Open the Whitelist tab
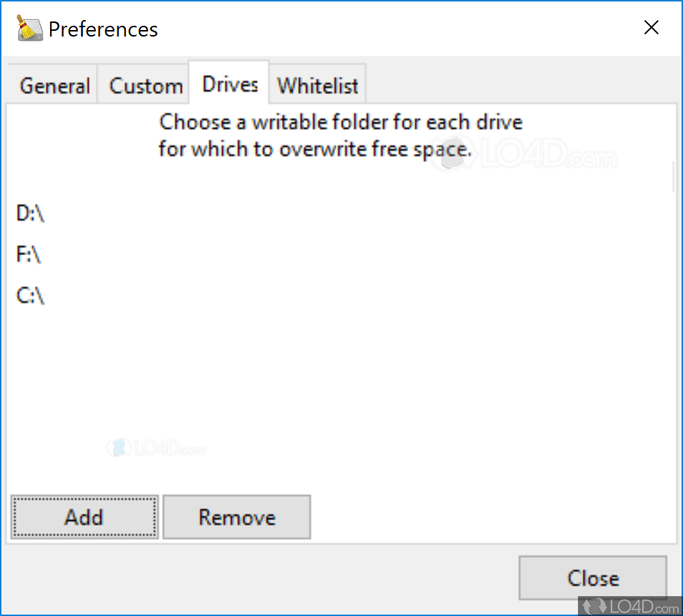The height and width of the screenshot is (616, 683). pyautogui.click(x=317, y=85)
